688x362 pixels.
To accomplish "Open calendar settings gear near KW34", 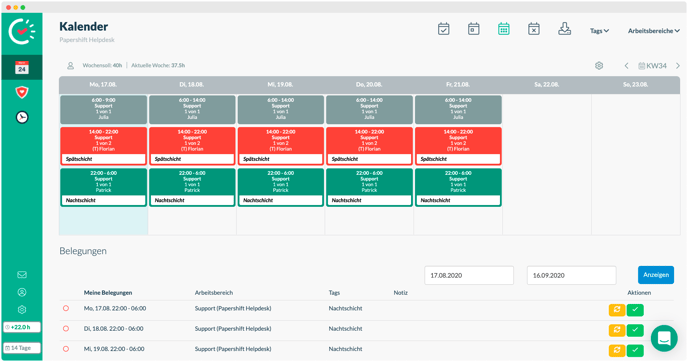I will tap(599, 66).
